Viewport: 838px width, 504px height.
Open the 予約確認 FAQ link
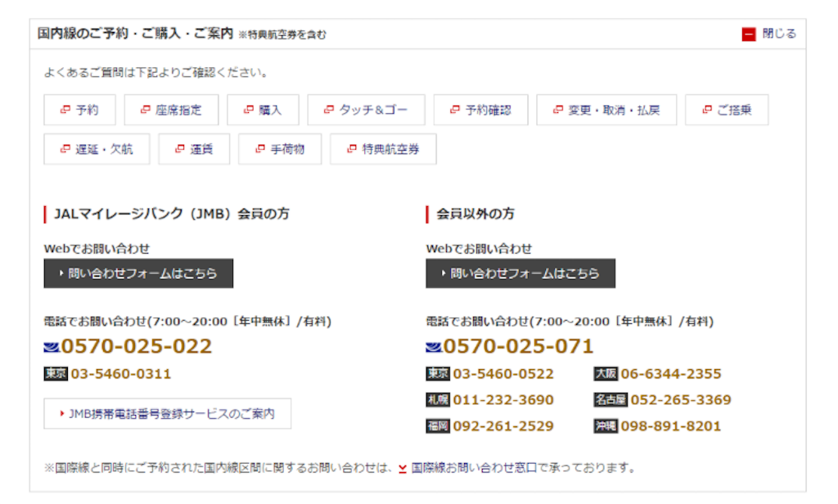pos(481,110)
